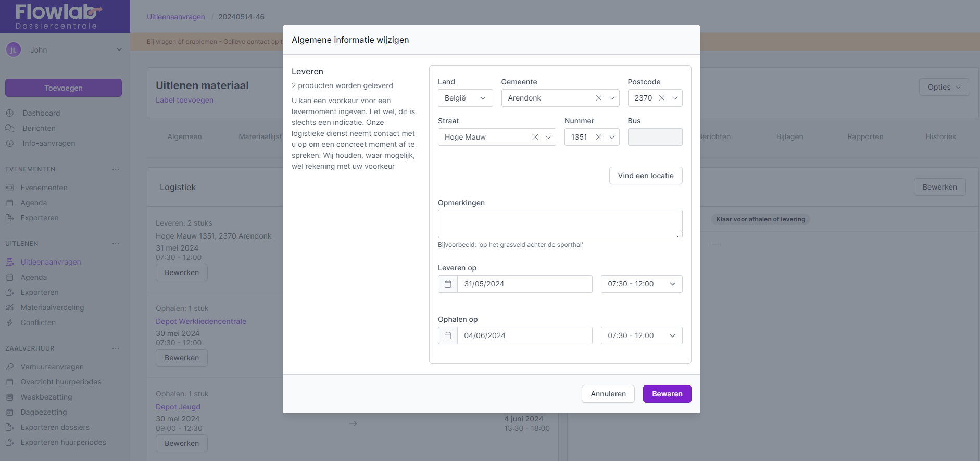Clear the Nummer value 1351
Image resolution: width=980 pixels, height=461 pixels.
point(598,137)
